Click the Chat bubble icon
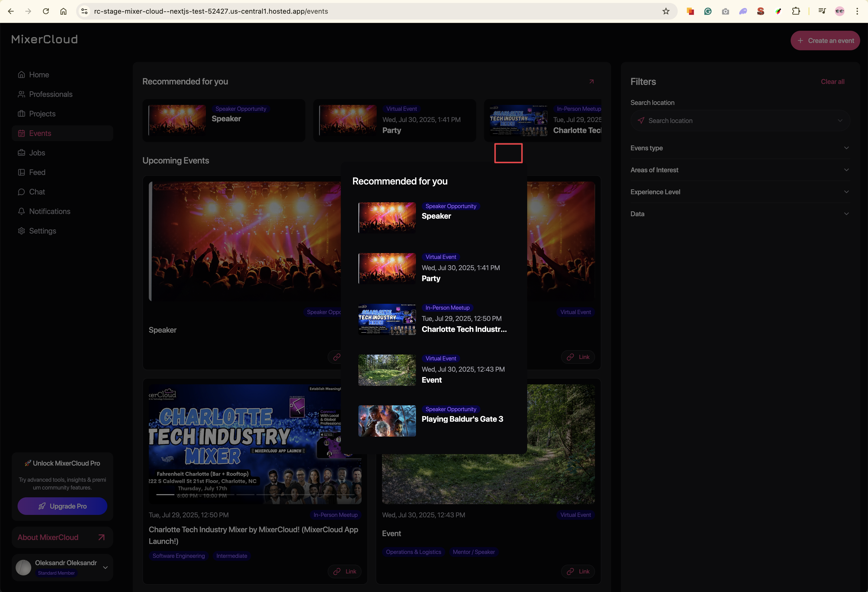This screenshot has height=592, width=868. coord(21,192)
